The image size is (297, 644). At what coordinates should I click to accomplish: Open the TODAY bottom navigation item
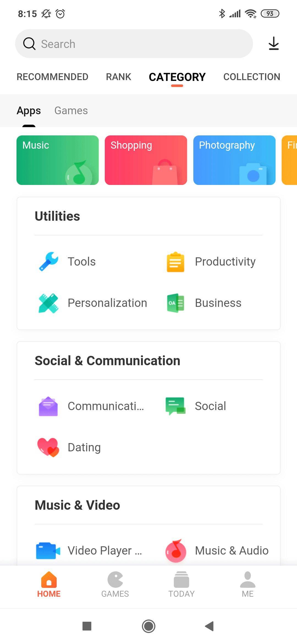[x=182, y=584]
